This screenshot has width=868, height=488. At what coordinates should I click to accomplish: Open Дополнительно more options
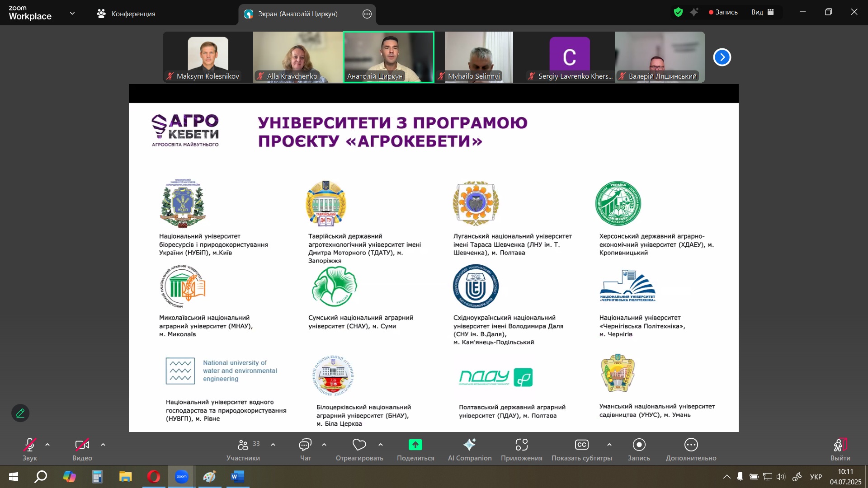(x=691, y=446)
